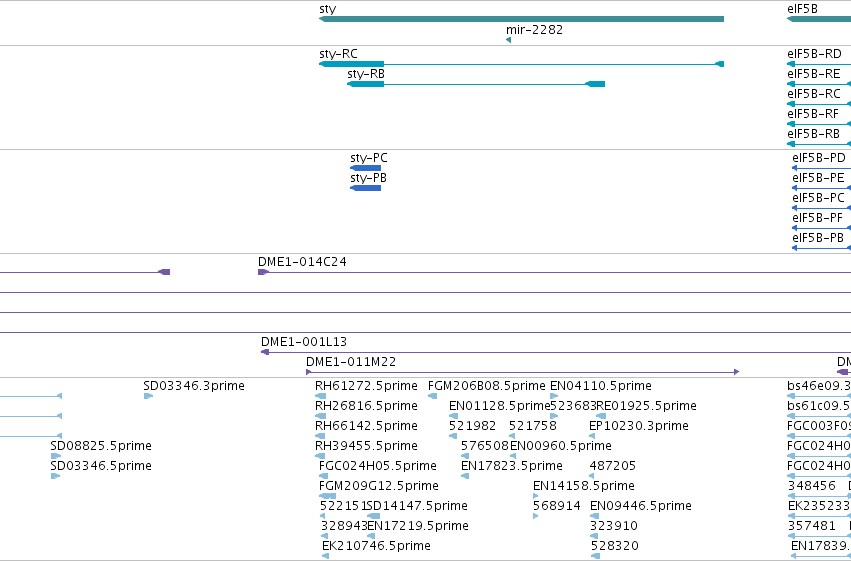Click the eIF5B-PE protein label
The width and height of the screenshot is (851, 561).
[x=818, y=178]
